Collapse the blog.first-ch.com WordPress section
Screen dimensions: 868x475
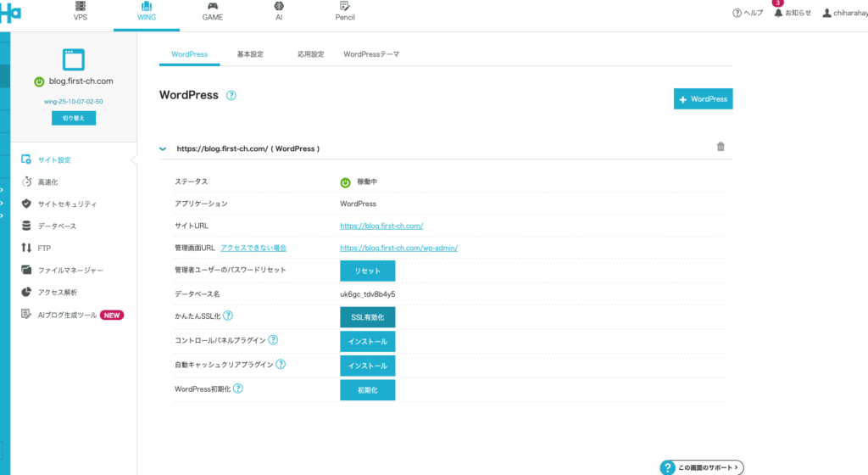[x=163, y=148]
